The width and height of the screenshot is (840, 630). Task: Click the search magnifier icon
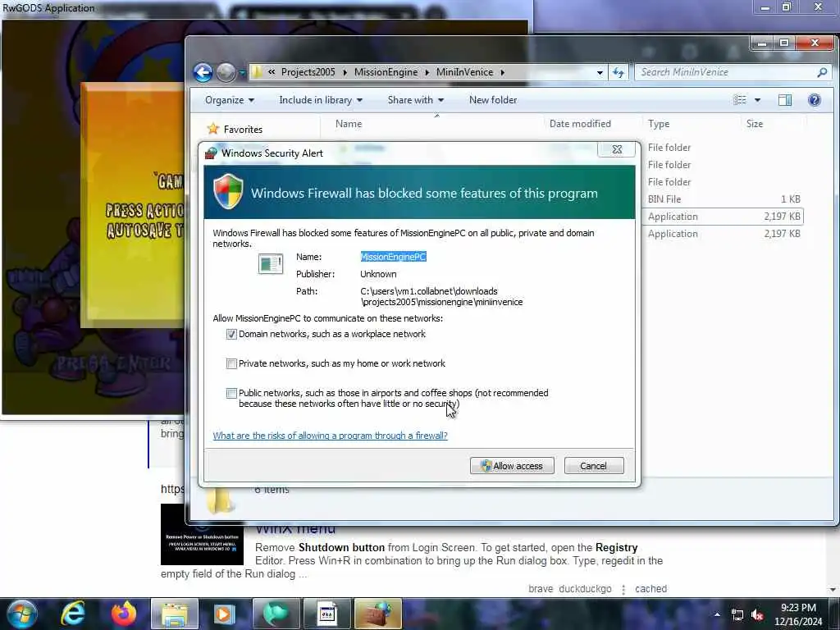pos(822,72)
